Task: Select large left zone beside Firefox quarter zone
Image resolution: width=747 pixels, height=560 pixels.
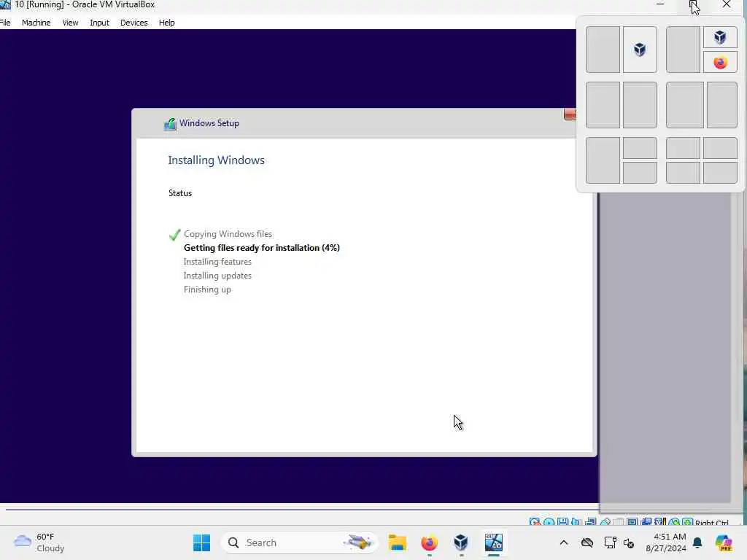Action: click(683, 50)
